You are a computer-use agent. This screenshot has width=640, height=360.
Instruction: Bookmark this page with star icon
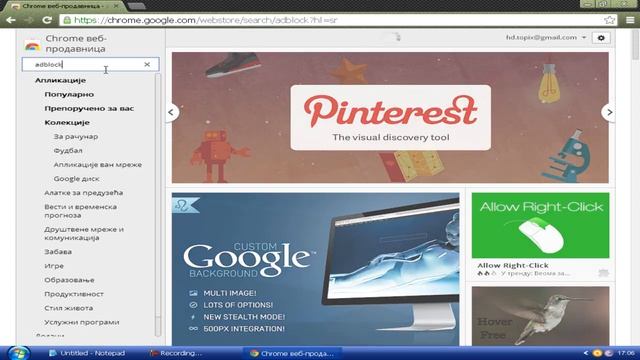pyautogui.click(x=609, y=20)
